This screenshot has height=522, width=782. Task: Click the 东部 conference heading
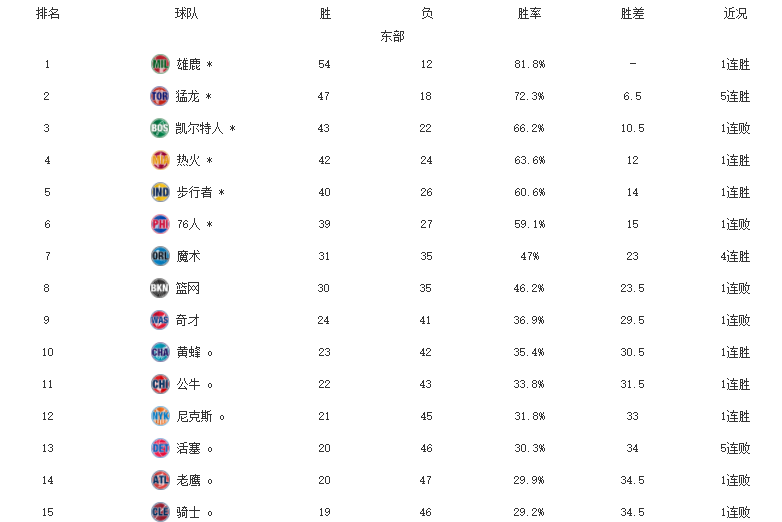tap(392, 36)
